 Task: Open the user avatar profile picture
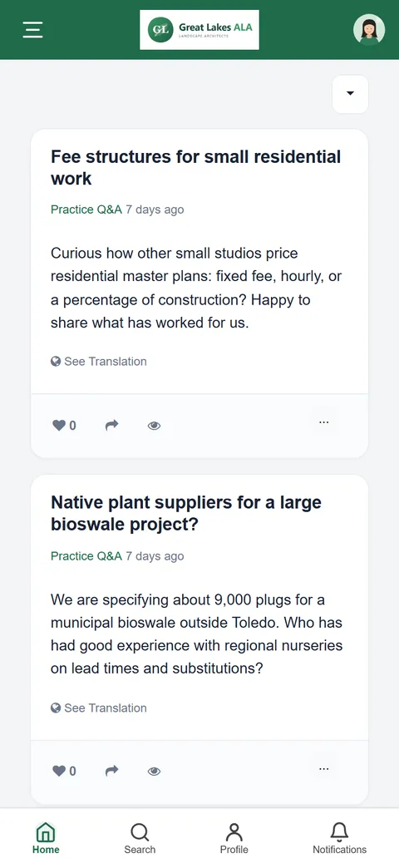369,29
